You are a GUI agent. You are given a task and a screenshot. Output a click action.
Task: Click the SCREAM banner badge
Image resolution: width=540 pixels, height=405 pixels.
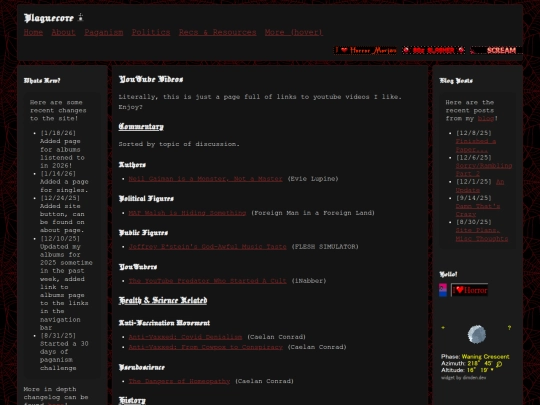tap(496, 50)
